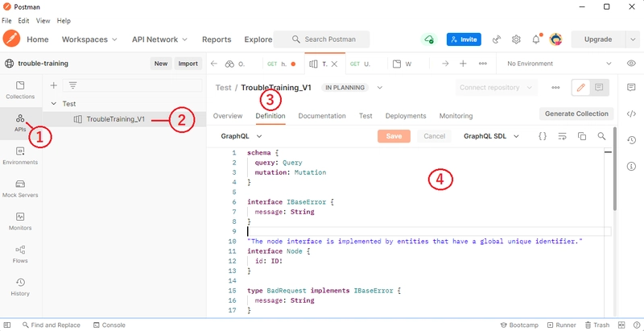Collapse the Test API tree folder
The width and height of the screenshot is (644, 331).
click(x=53, y=104)
